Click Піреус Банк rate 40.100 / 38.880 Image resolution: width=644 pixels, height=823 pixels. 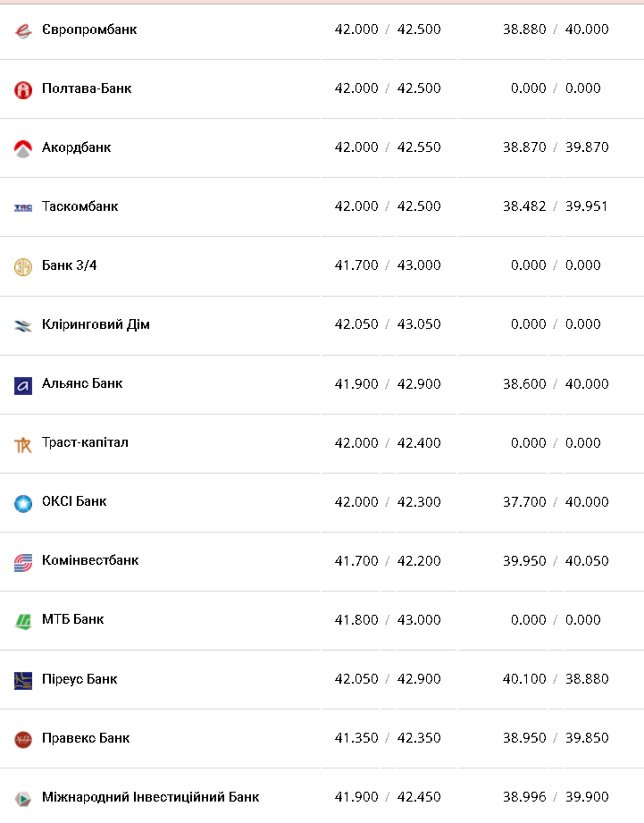click(556, 679)
